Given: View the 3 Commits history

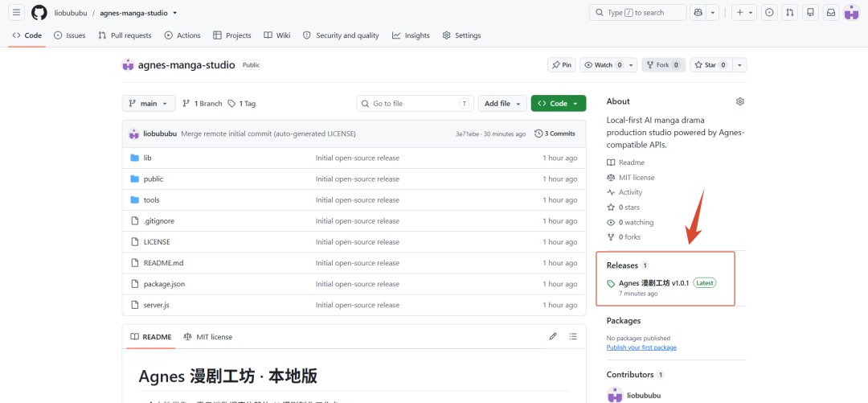Looking at the screenshot, I should pyautogui.click(x=555, y=134).
